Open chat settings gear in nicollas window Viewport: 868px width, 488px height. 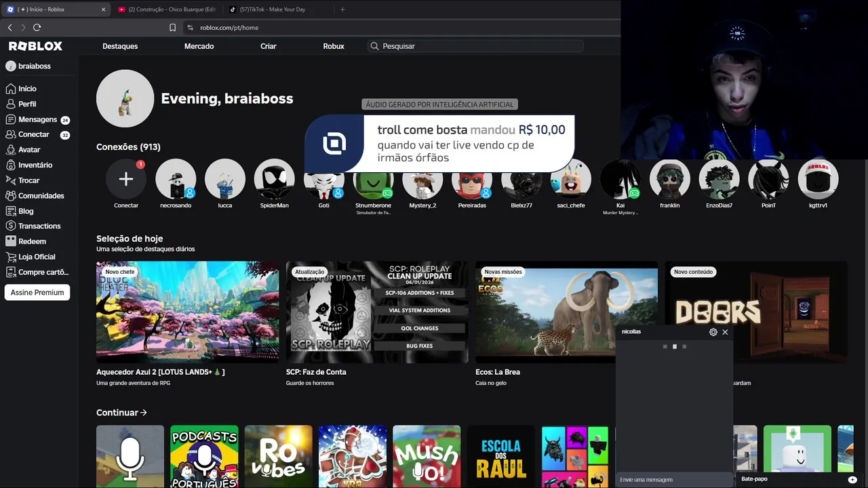point(713,332)
